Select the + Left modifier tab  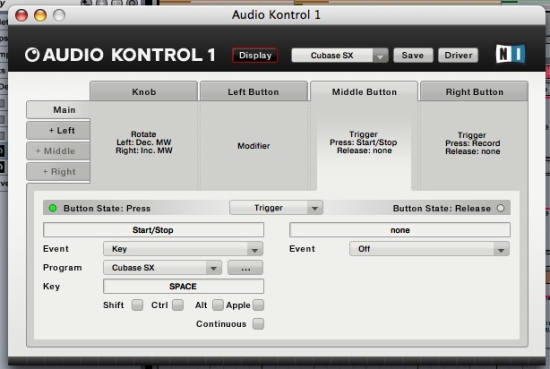[x=59, y=130]
